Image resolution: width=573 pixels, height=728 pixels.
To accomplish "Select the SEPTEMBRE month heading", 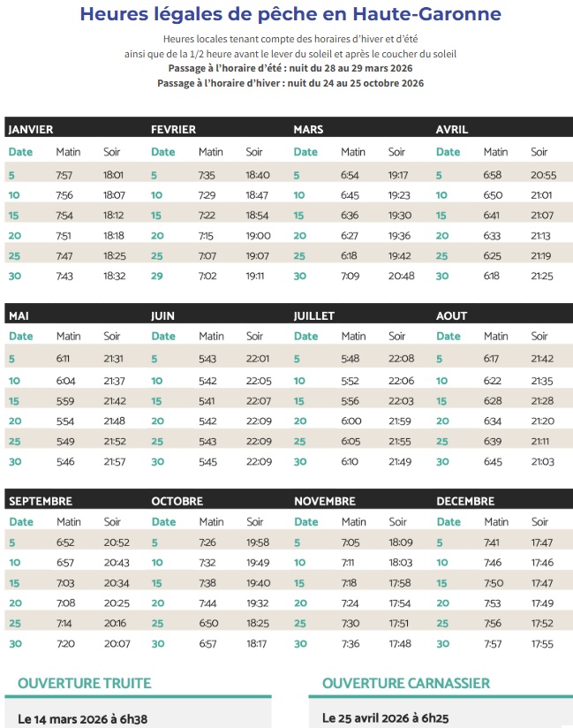I will [41, 501].
